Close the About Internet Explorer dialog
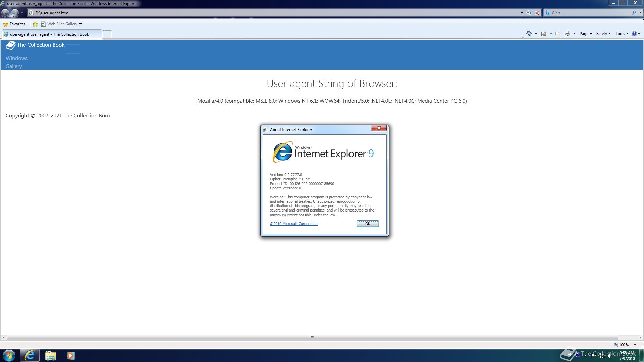 (379, 128)
